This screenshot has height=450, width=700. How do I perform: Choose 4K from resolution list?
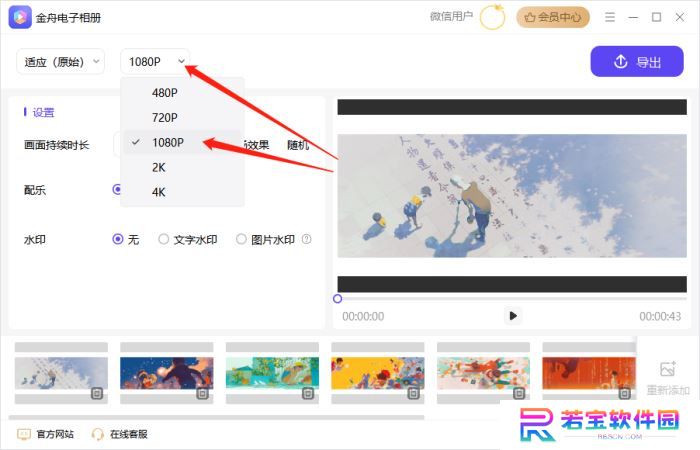[x=183, y=192]
